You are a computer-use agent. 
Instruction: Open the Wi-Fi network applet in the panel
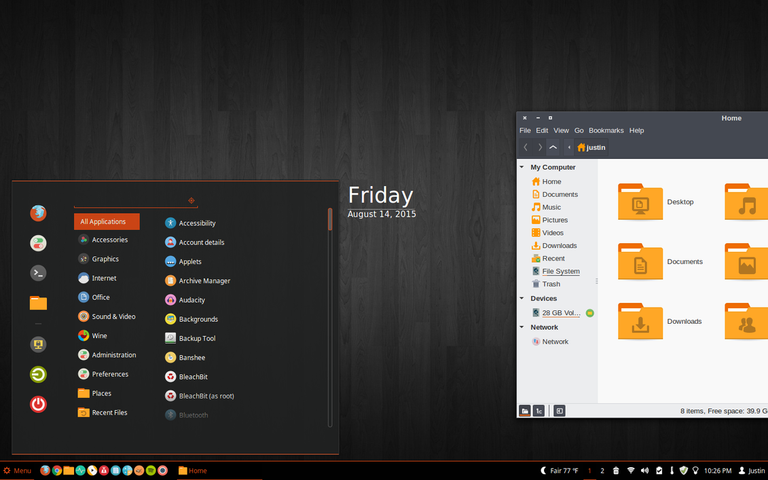coord(631,471)
